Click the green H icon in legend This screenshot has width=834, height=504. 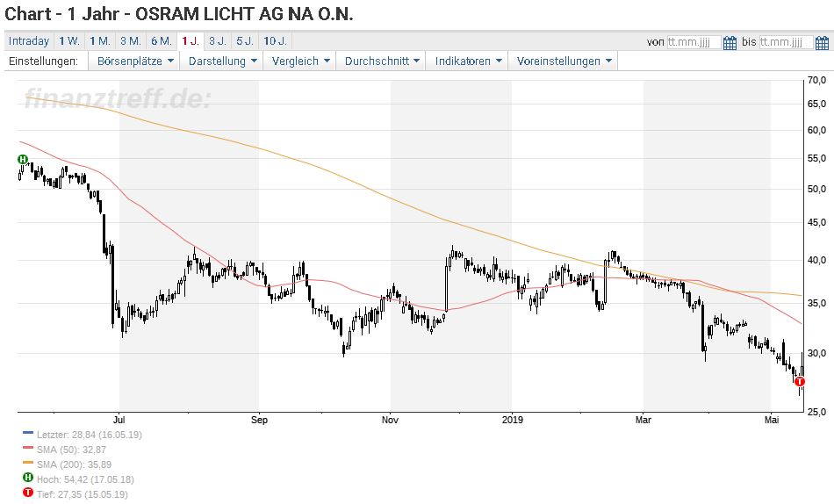[28, 478]
